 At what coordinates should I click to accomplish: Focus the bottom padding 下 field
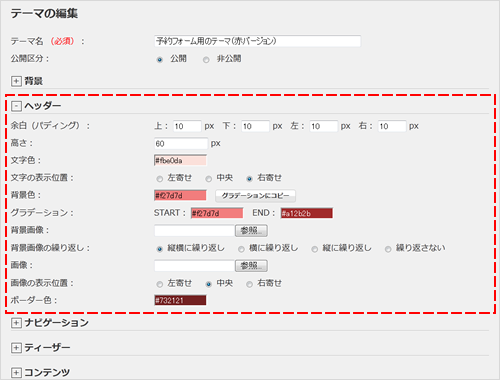pos(255,126)
